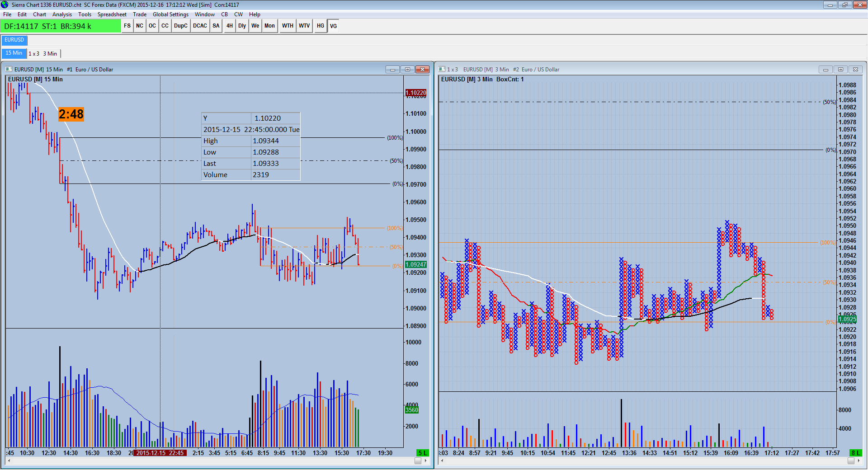
Task: Click the WTV toolbar button
Action: (x=304, y=26)
